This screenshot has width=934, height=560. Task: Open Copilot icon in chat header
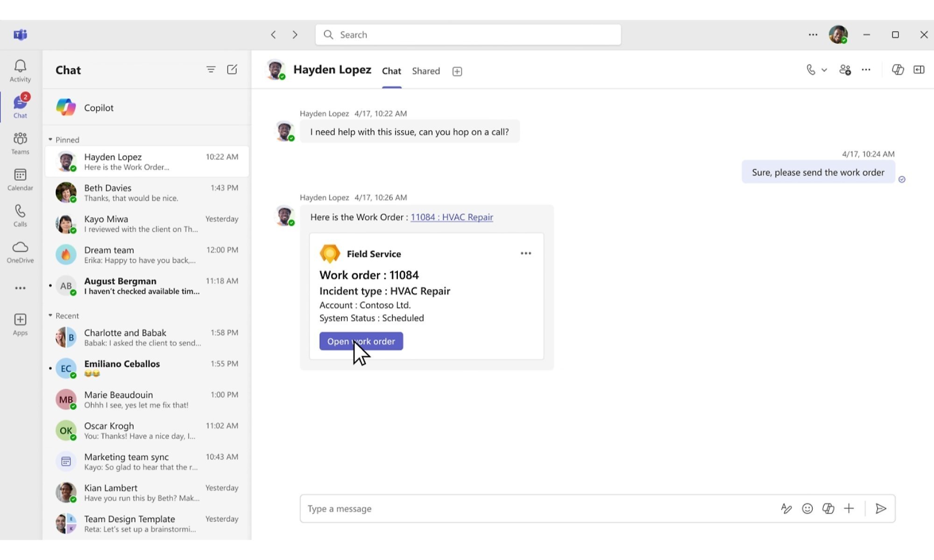click(898, 70)
